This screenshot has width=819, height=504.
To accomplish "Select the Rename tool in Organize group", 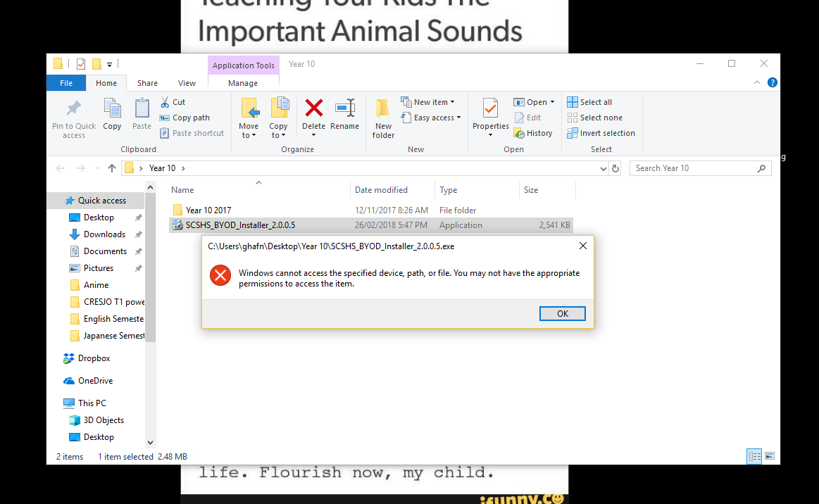I will point(345,115).
